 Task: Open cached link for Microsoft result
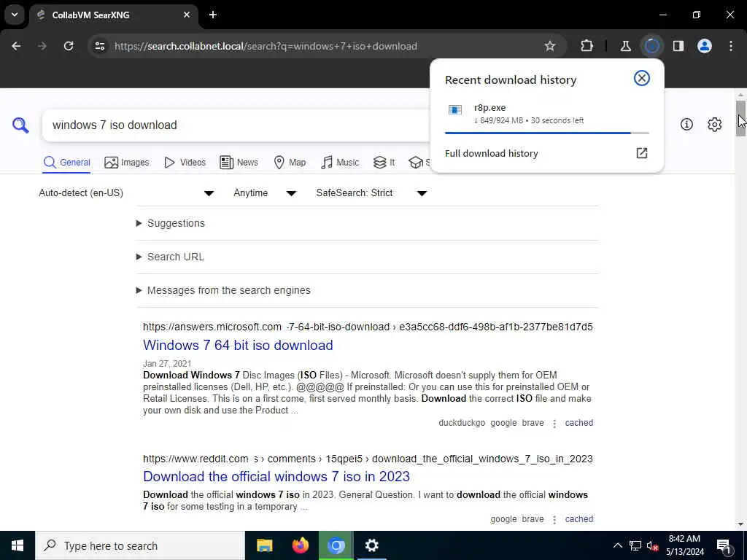point(578,423)
